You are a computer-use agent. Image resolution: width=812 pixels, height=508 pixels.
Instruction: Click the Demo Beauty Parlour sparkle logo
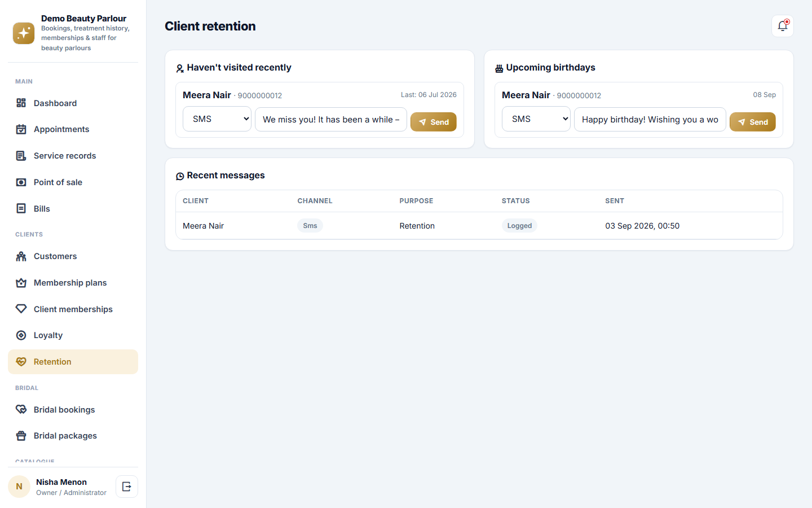click(24, 33)
